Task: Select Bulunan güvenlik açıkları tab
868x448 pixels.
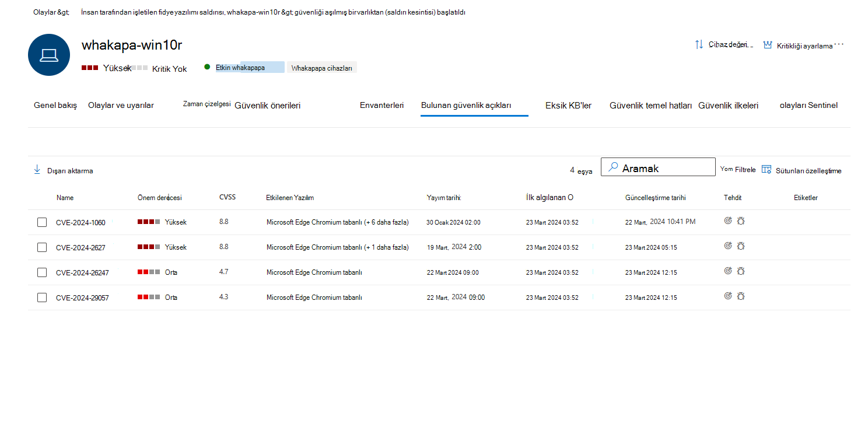Action: 466,106
